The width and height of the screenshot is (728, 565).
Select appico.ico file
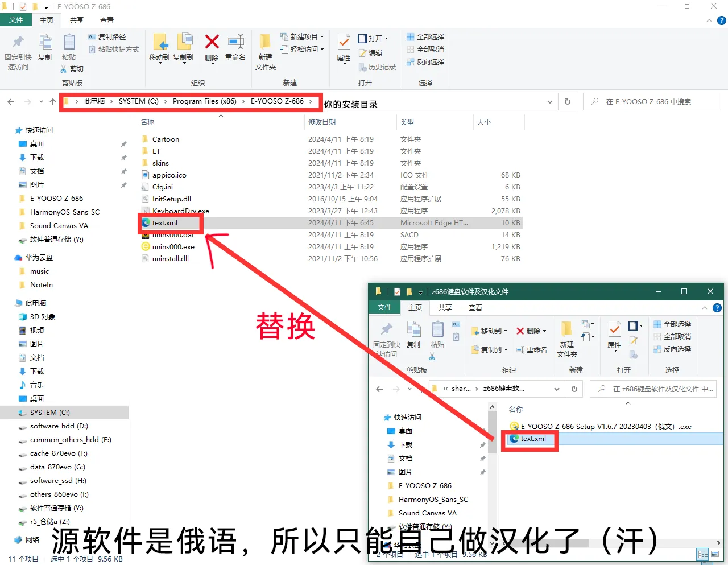tap(169, 175)
